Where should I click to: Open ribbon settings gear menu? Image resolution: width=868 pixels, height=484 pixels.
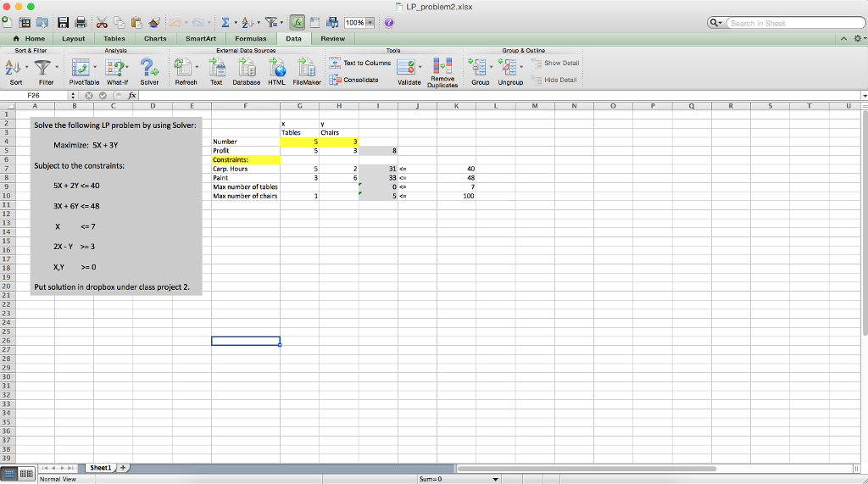(858, 39)
